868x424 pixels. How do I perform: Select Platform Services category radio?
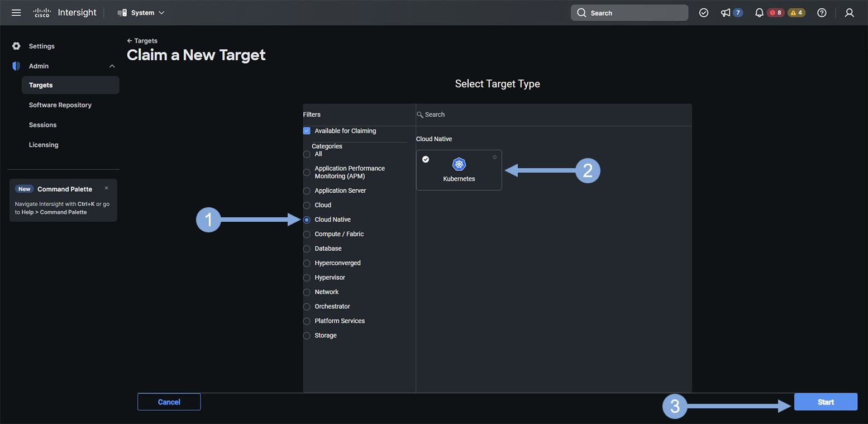coord(307,321)
